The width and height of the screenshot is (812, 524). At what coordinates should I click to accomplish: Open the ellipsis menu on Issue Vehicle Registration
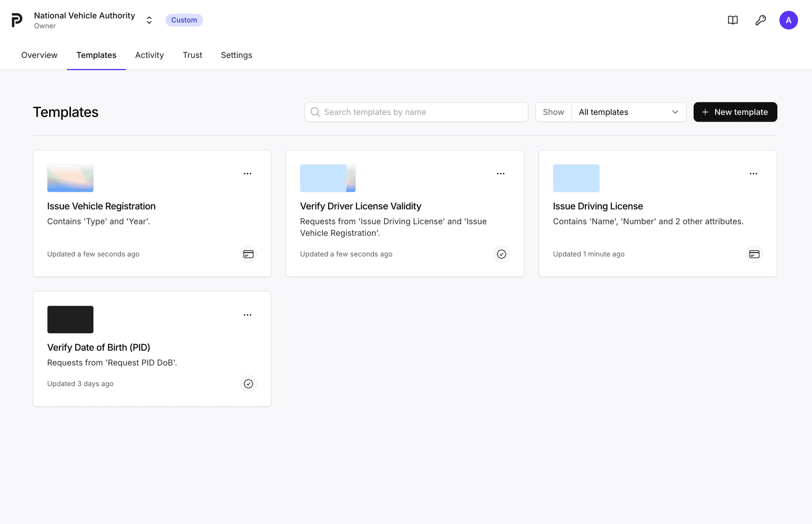(247, 173)
